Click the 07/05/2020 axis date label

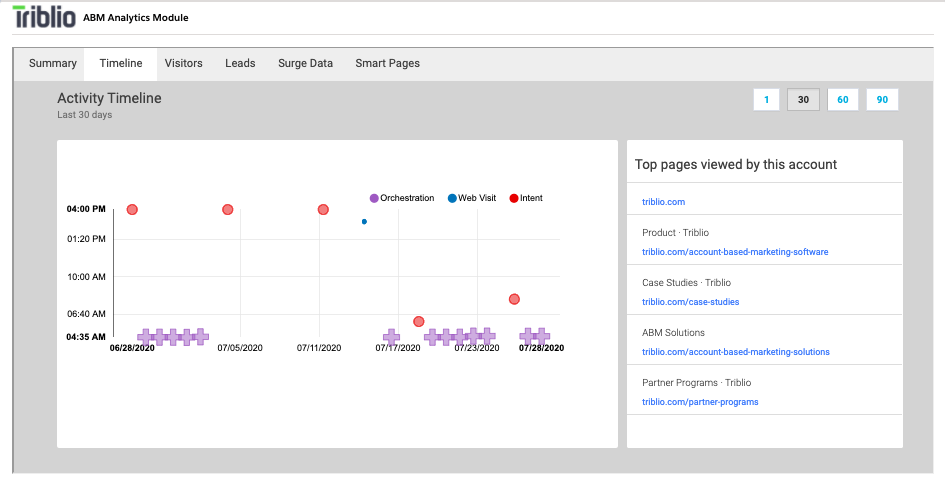(240, 348)
